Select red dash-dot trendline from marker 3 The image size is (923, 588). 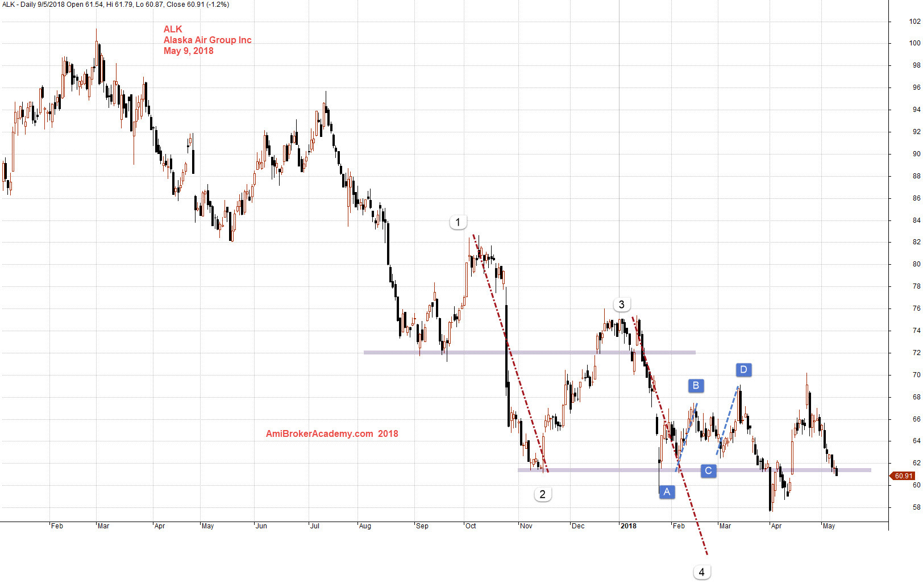(x=670, y=436)
